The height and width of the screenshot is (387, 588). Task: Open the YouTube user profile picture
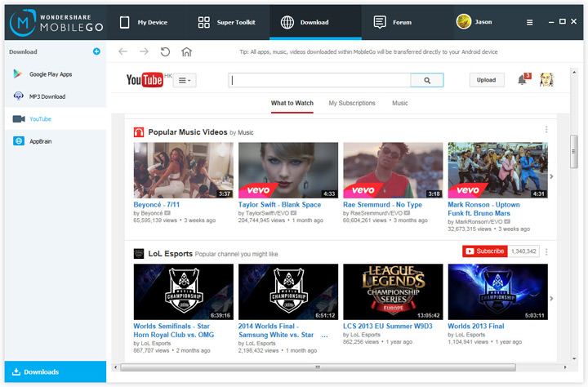point(546,79)
